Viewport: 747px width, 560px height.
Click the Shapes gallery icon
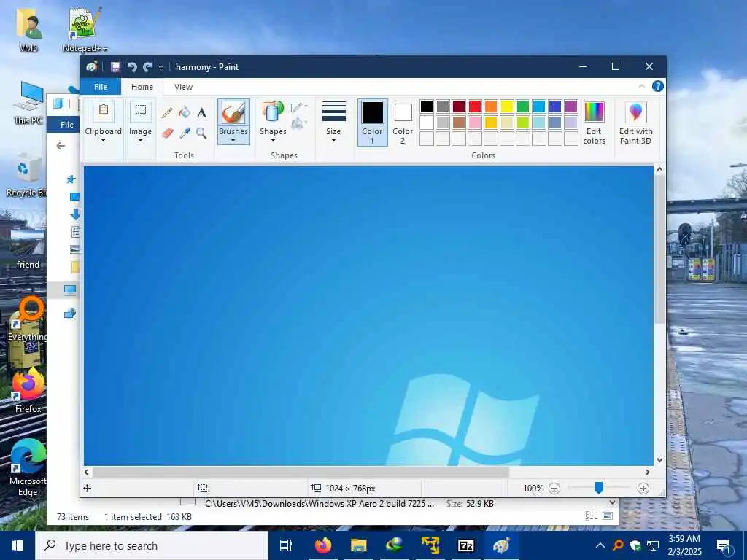tap(273, 112)
